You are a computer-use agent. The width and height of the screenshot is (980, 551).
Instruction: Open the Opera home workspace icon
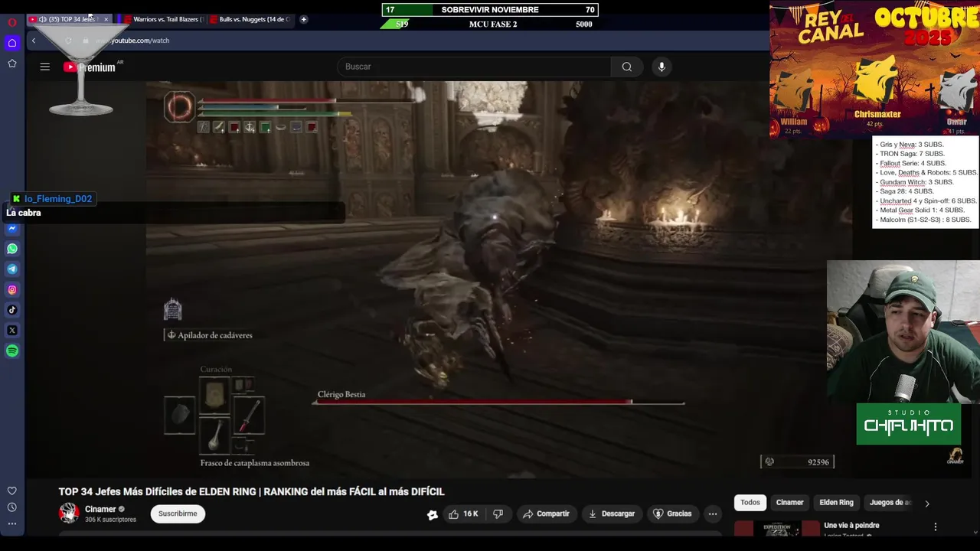(12, 43)
